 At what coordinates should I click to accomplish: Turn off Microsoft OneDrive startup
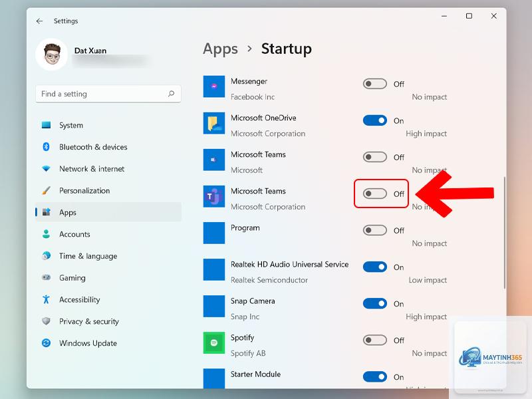tap(374, 120)
